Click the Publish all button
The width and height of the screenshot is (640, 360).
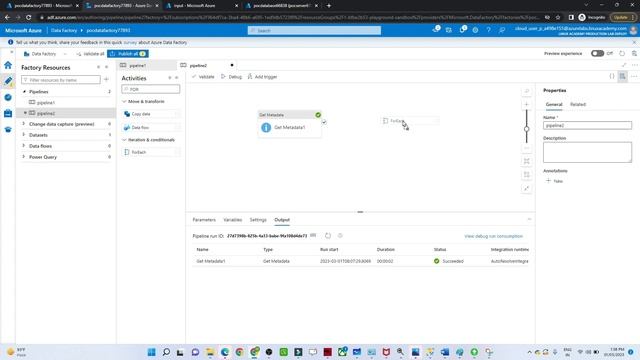(x=128, y=54)
